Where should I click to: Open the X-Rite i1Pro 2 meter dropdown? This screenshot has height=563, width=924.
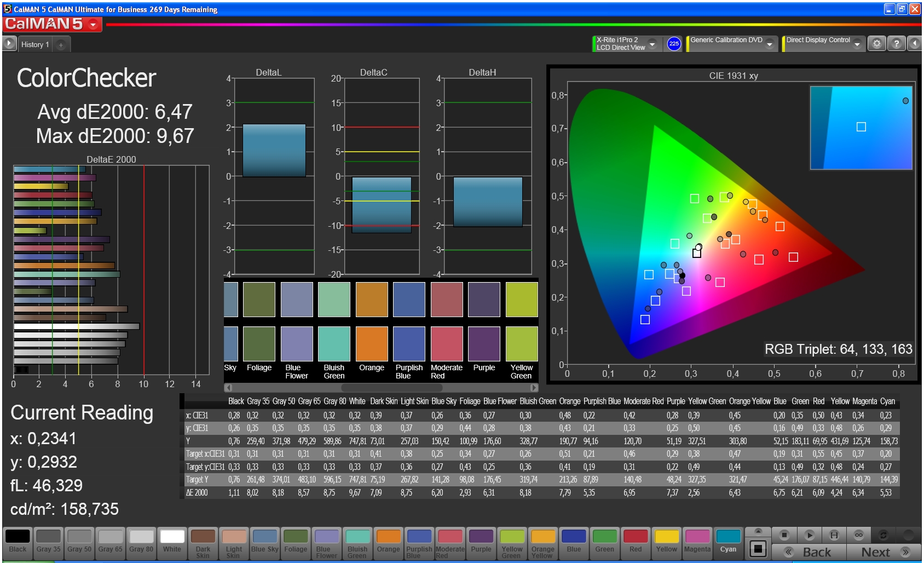652,44
